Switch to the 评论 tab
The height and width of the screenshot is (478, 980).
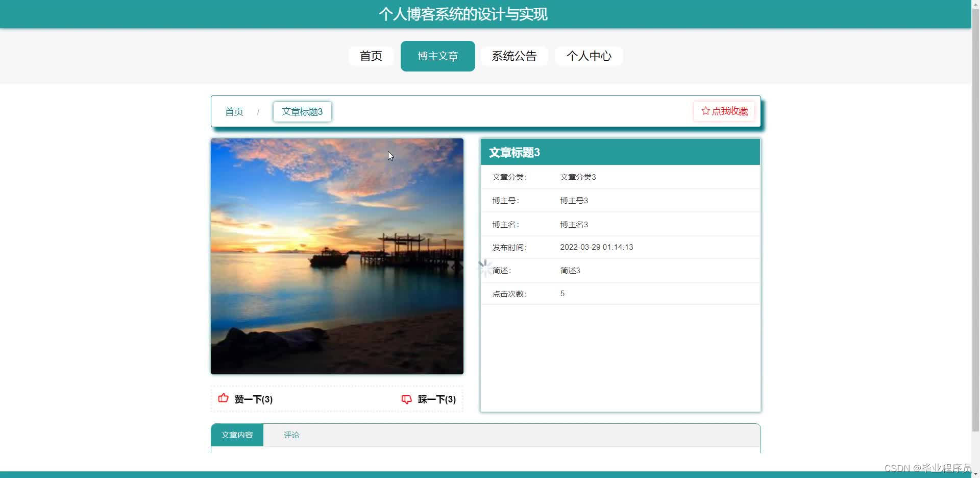coord(291,435)
